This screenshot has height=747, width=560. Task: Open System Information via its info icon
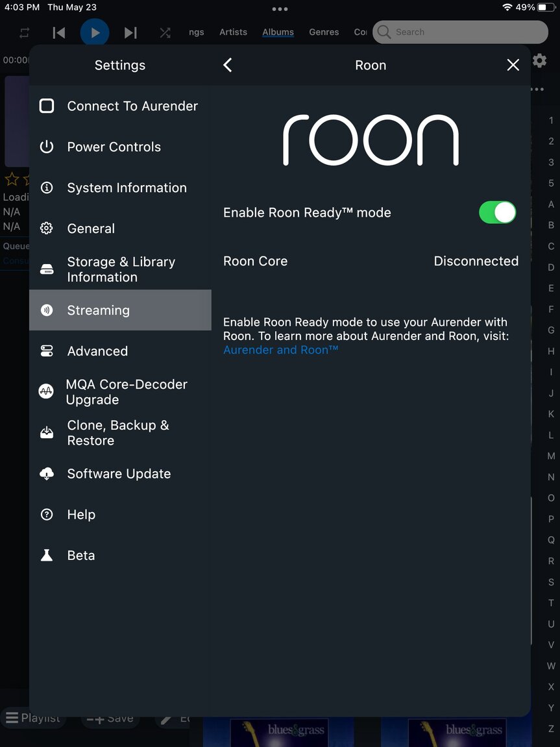click(x=47, y=188)
